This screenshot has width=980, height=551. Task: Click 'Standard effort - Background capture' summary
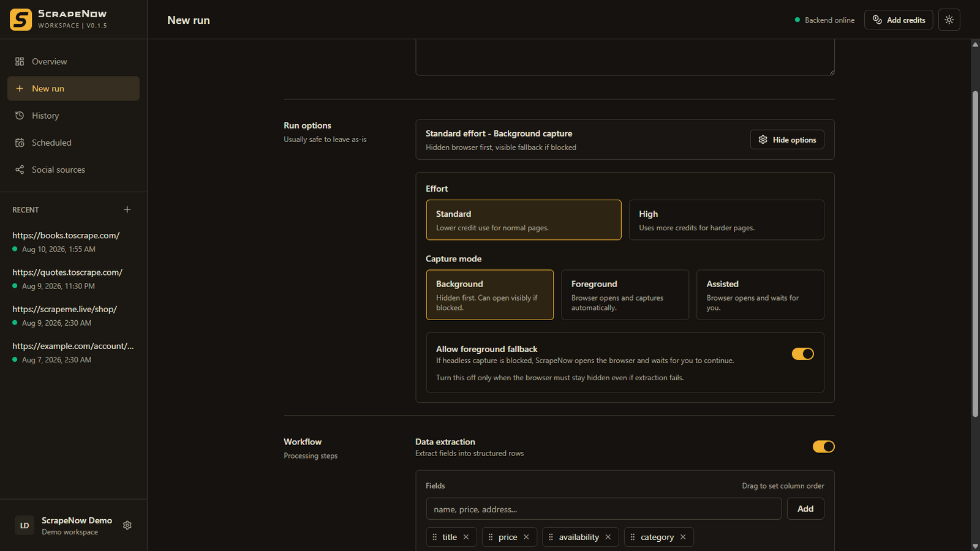pos(499,133)
